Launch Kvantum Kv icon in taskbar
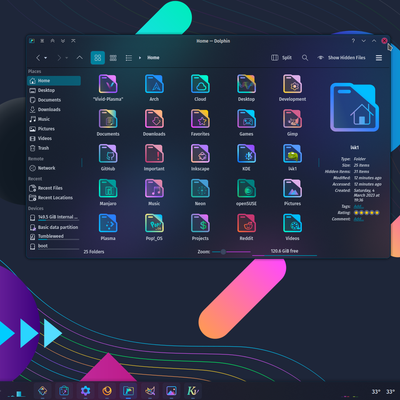 tap(193, 390)
